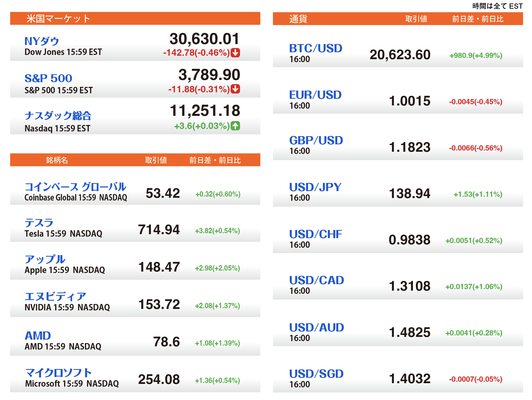The image size is (532, 400).
Task: Click the red down arrow beside S&P 500
Action: point(235,89)
